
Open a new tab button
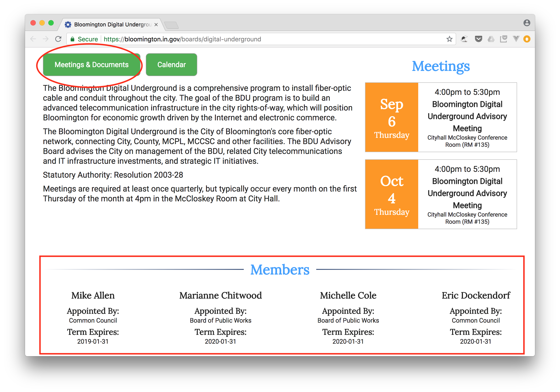[x=172, y=25]
